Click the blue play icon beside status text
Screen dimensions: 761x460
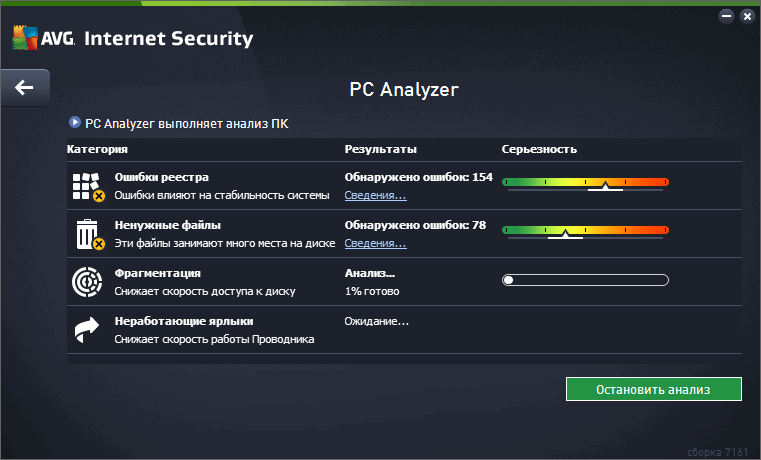coord(75,122)
